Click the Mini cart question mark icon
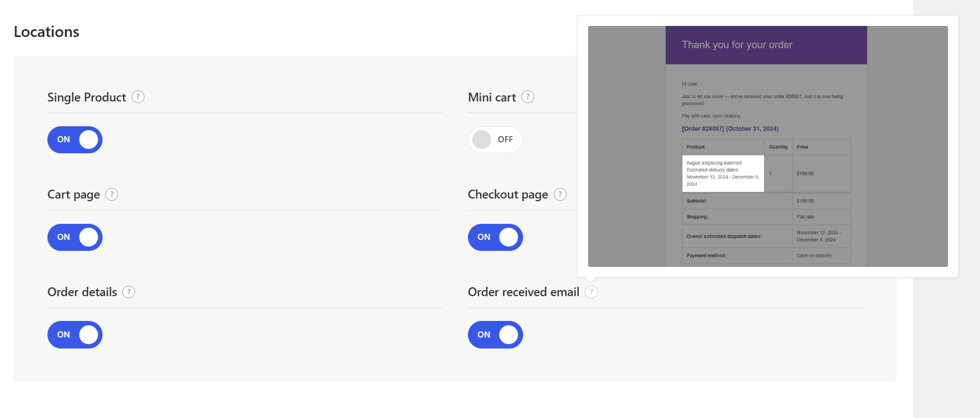This screenshot has height=418, width=980. pos(528,97)
